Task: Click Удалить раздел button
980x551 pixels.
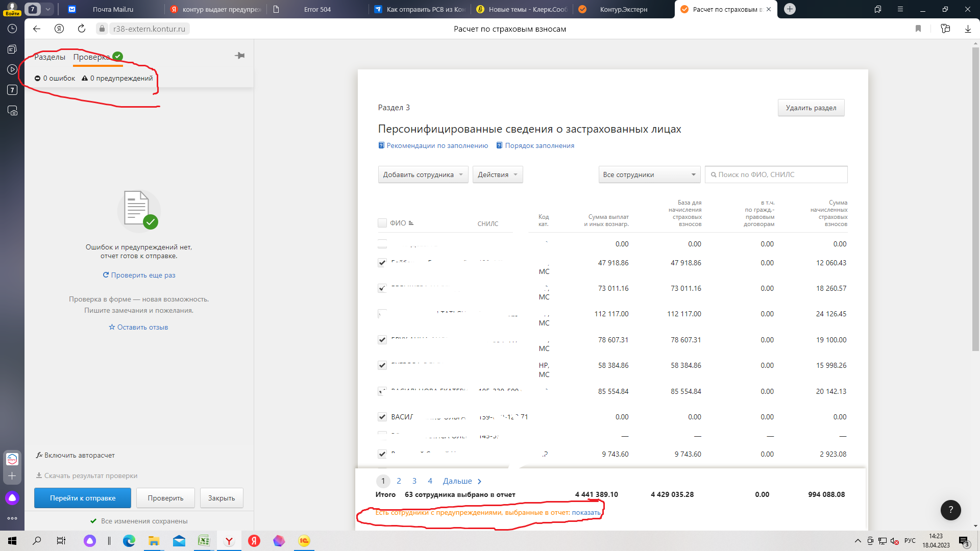Action: (x=811, y=108)
